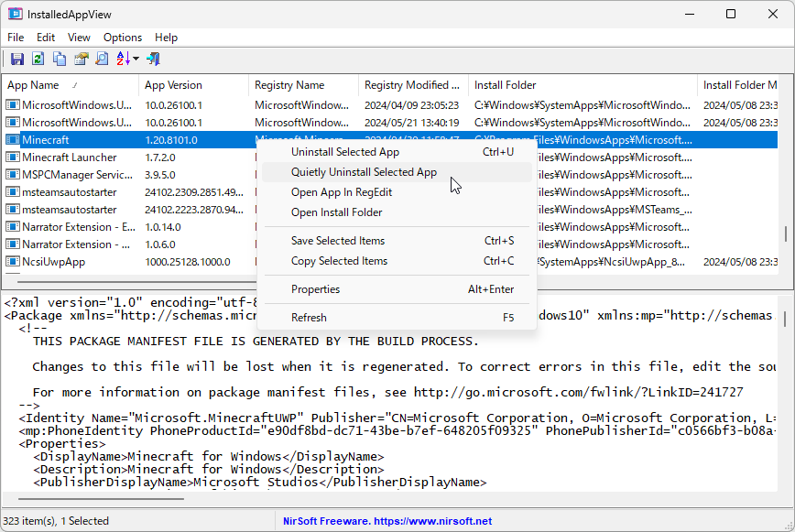Click Uninstall Selected App in context menu
795x532 pixels.
coord(344,152)
